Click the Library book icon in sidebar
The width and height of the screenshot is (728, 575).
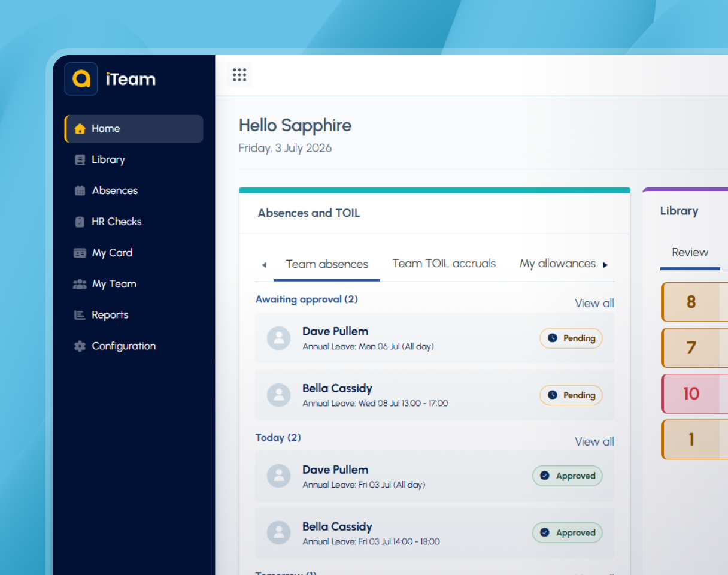tap(80, 160)
